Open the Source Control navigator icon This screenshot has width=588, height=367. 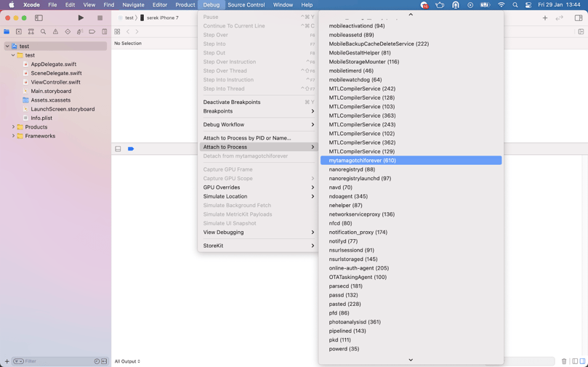click(x=19, y=32)
